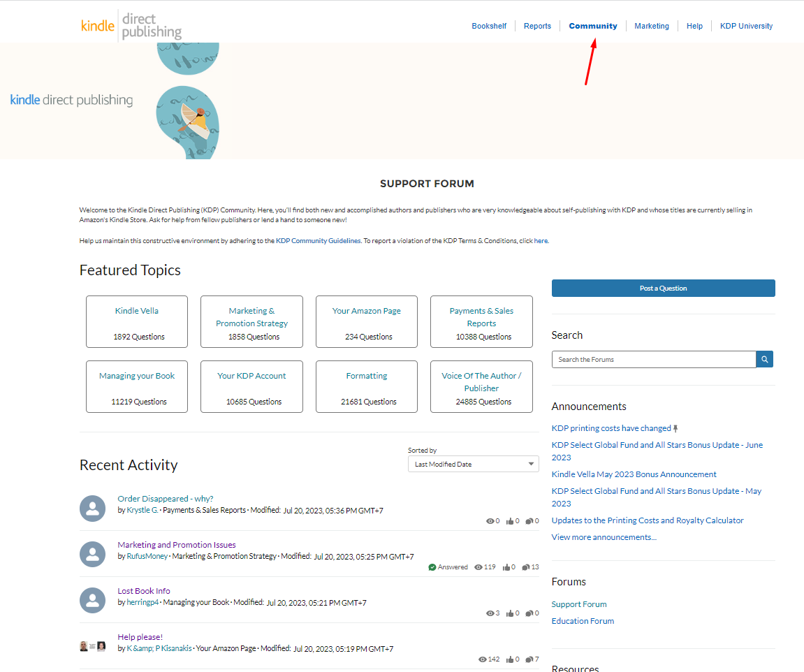Image resolution: width=804 pixels, height=672 pixels.
Task: Open herringp4 author profile
Action: 142,603
